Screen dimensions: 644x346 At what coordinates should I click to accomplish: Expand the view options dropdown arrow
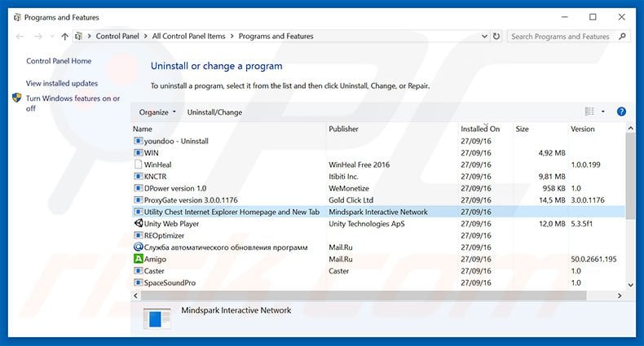coord(603,112)
